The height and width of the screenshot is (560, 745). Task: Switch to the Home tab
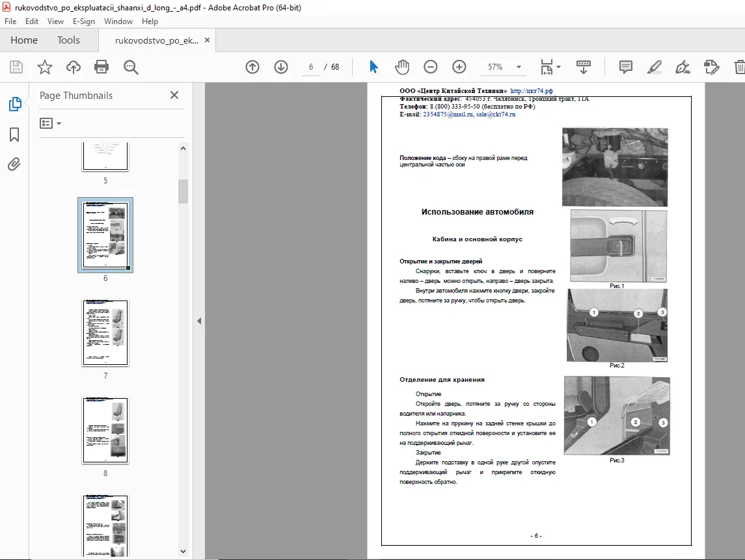click(24, 40)
